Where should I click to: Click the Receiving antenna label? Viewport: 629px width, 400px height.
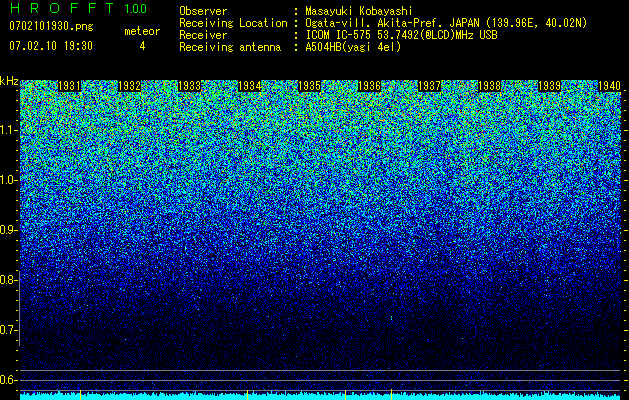click(230, 47)
